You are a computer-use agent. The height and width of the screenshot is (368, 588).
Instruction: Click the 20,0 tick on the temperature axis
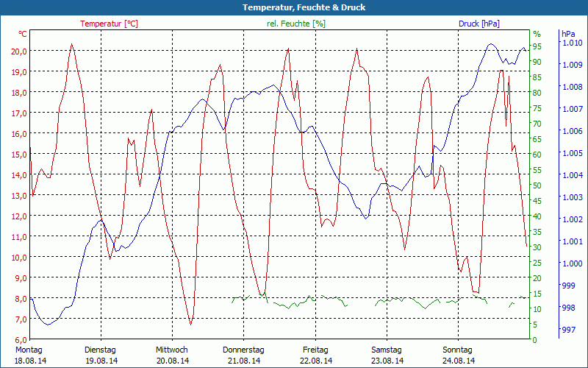pos(18,51)
